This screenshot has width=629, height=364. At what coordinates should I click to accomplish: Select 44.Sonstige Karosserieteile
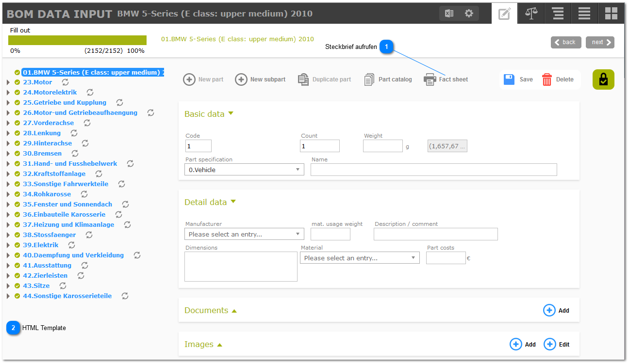click(67, 296)
